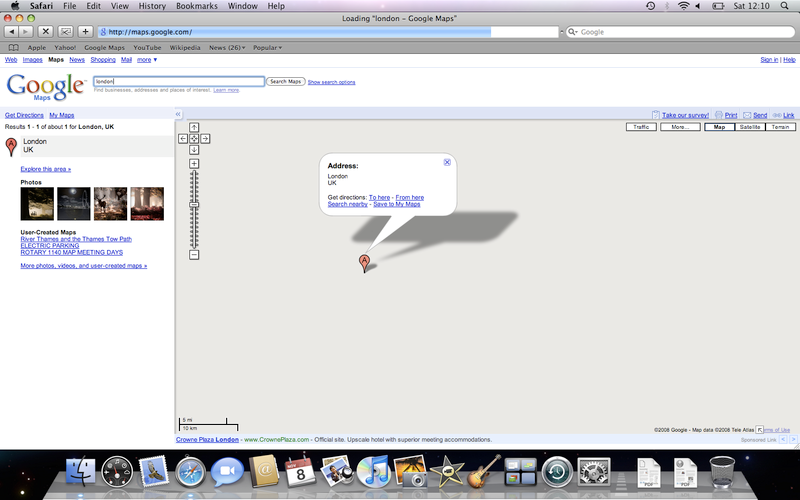This screenshot has width=800, height=500.
Task: Open iChat from the Dock
Action: pos(227,471)
